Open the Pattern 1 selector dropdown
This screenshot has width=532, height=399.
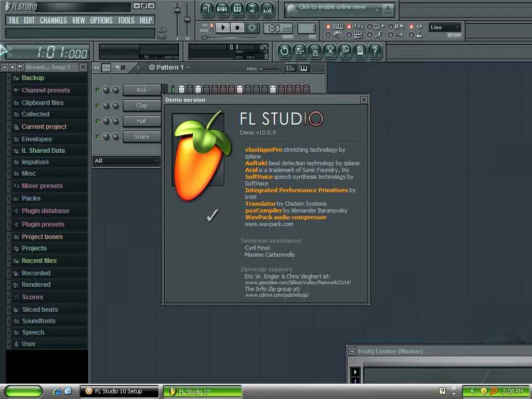pyautogui.click(x=169, y=67)
